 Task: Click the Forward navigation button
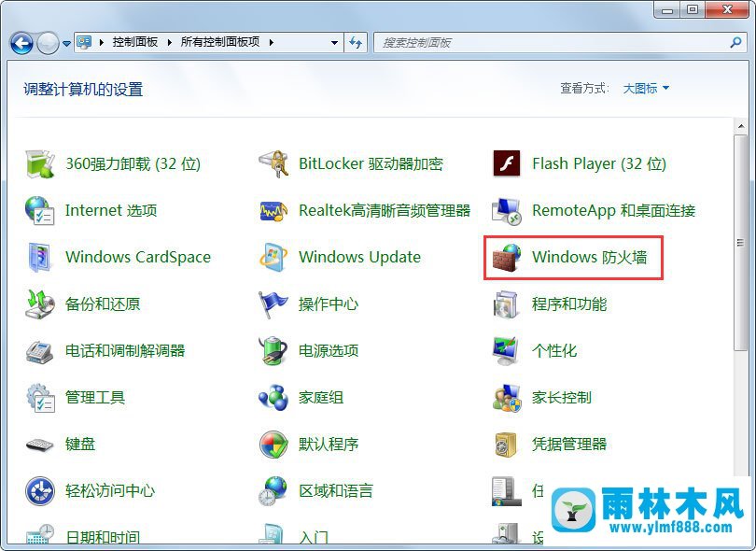(49, 43)
